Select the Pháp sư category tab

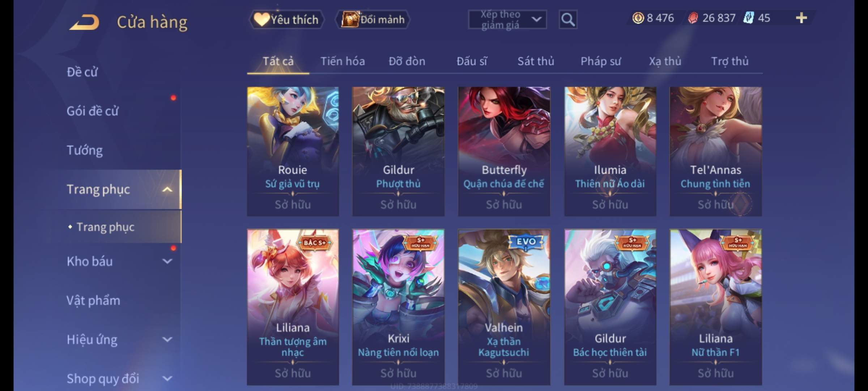[601, 61]
